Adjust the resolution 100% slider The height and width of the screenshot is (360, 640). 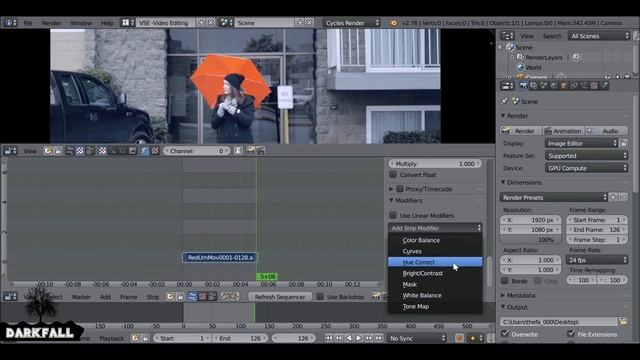click(531, 240)
